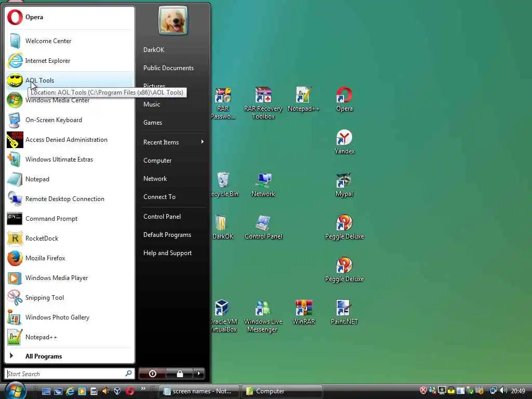
Task: Select the Control Panel desktop icon
Action: [263, 227]
